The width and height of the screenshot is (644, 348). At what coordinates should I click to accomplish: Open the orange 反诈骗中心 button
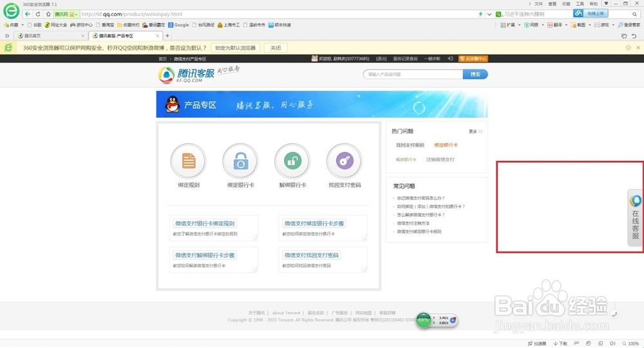(x=473, y=59)
